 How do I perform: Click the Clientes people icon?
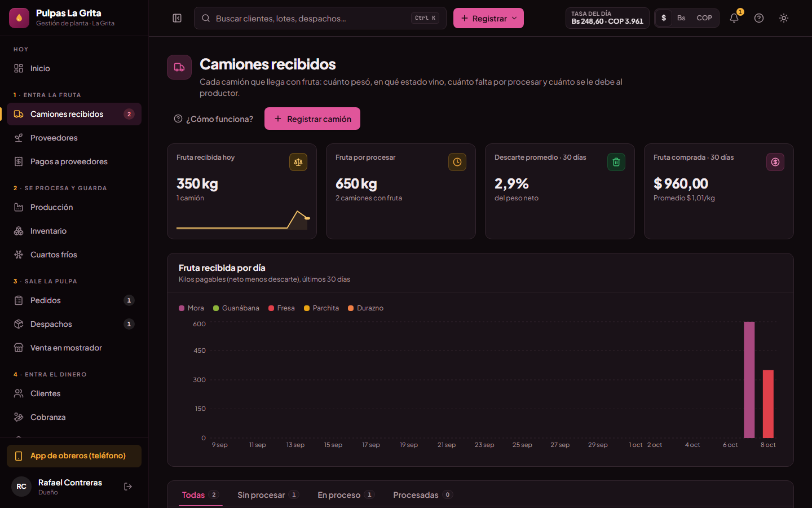click(19, 393)
